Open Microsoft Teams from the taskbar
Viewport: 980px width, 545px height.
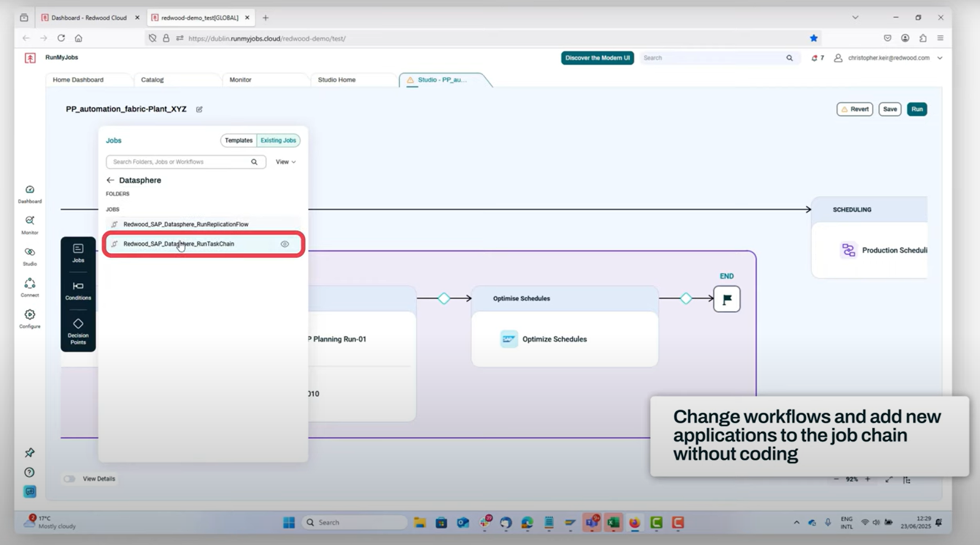click(x=592, y=522)
